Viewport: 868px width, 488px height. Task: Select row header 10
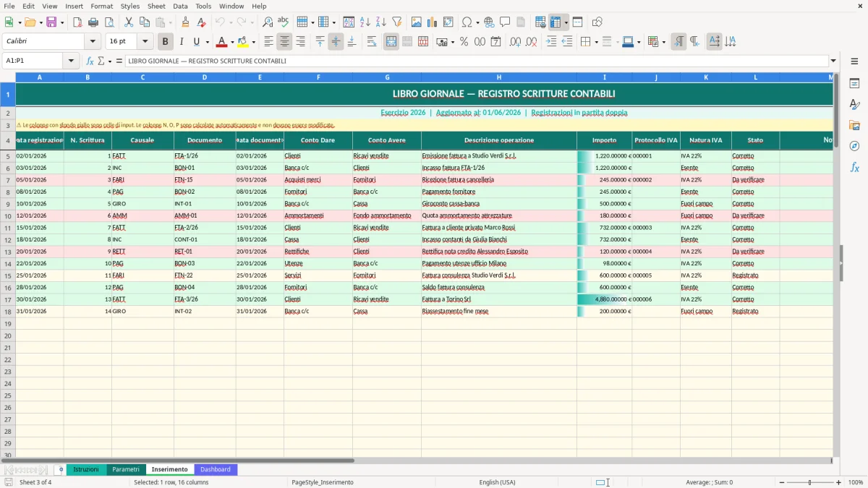pos(8,215)
